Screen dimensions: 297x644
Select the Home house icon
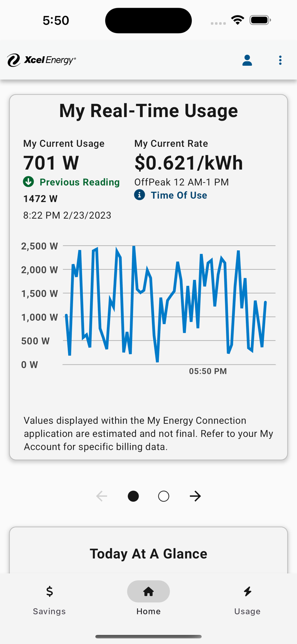pos(148,591)
